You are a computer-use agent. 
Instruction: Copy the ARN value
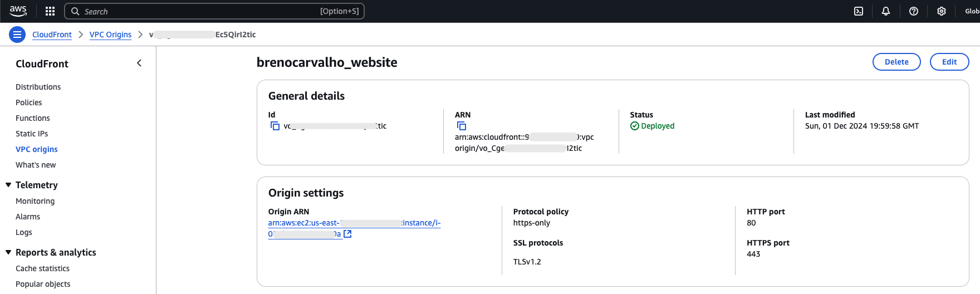(462, 126)
